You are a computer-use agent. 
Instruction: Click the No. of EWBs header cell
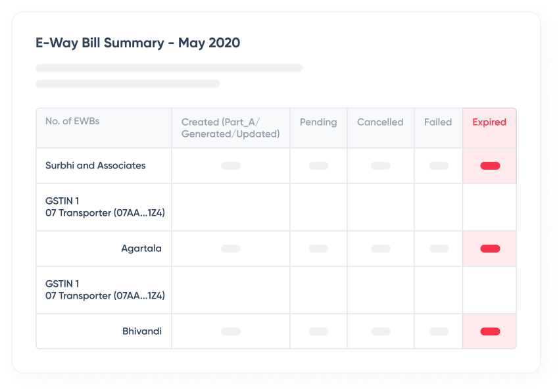72,122
